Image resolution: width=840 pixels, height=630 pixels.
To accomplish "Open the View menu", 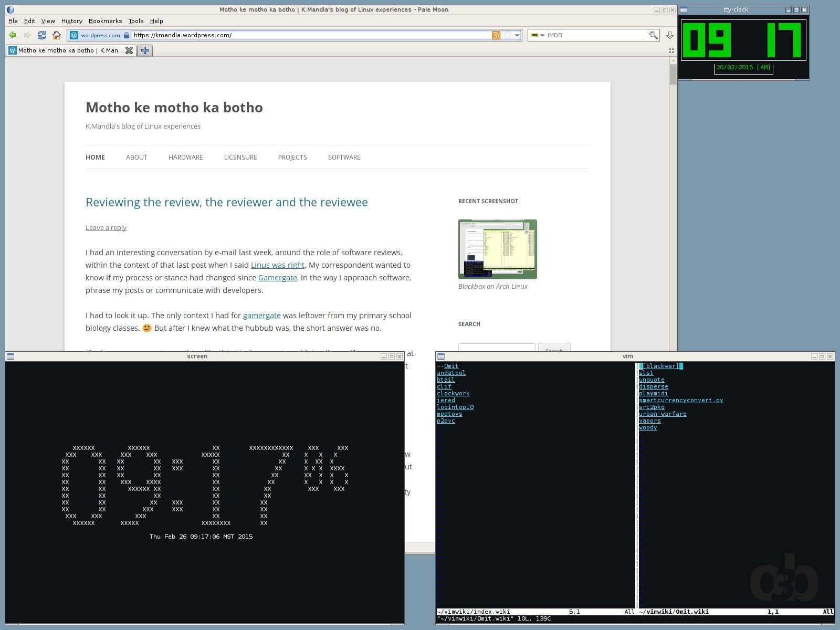I will [x=48, y=21].
